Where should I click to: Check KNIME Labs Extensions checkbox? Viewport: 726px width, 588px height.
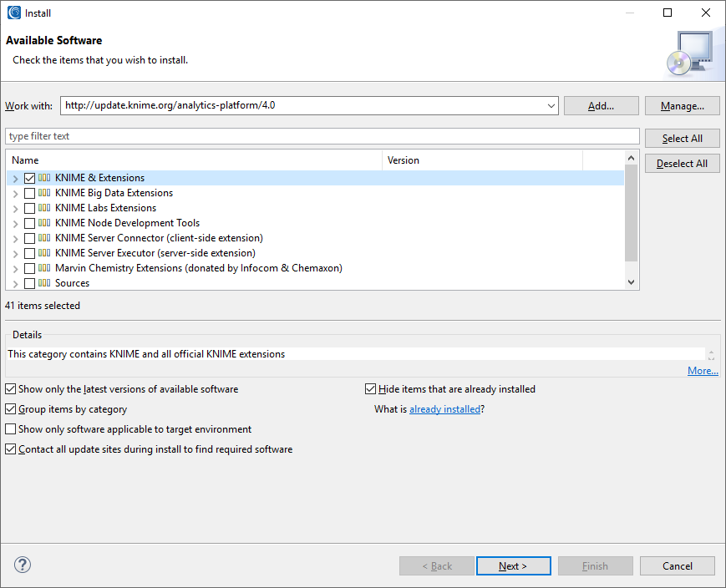(x=29, y=208)
